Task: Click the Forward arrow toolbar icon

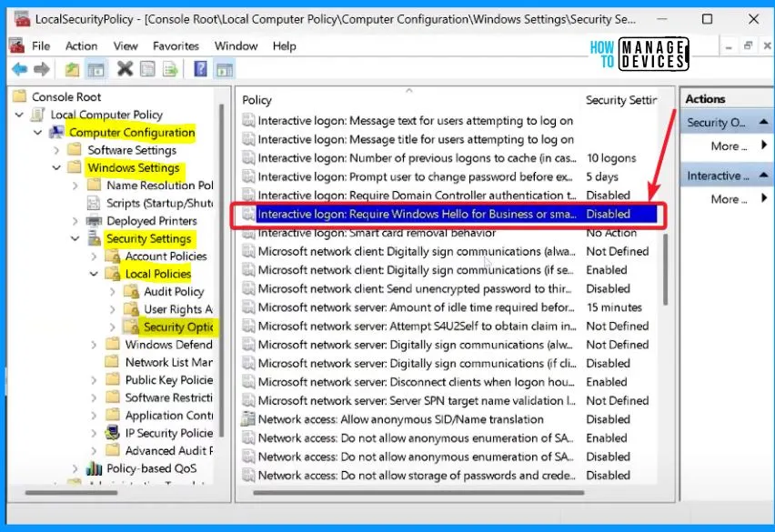Action: coord(42,69)
